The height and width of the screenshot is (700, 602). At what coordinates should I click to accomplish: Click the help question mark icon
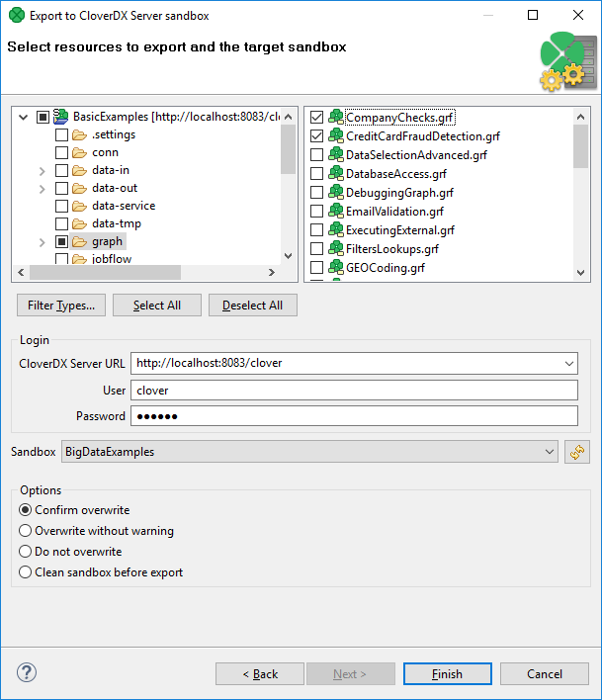27,673
